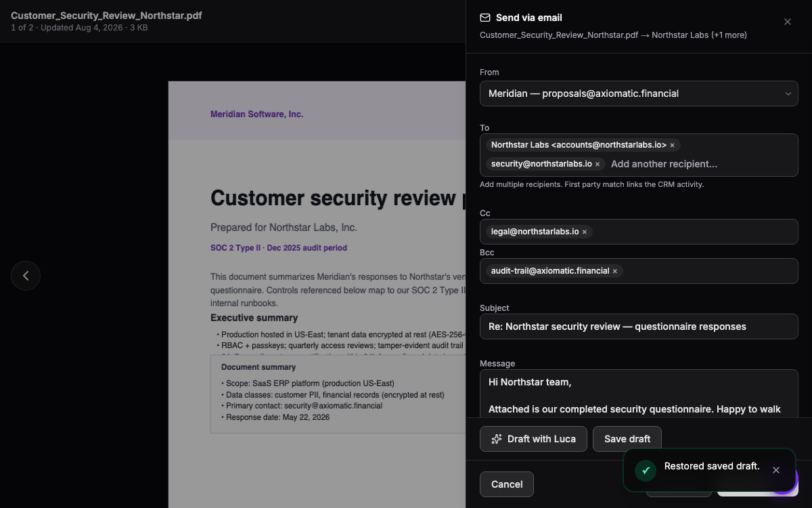812x508 pixels.
Task: Save the email as draft
Action: coord(627,439)
